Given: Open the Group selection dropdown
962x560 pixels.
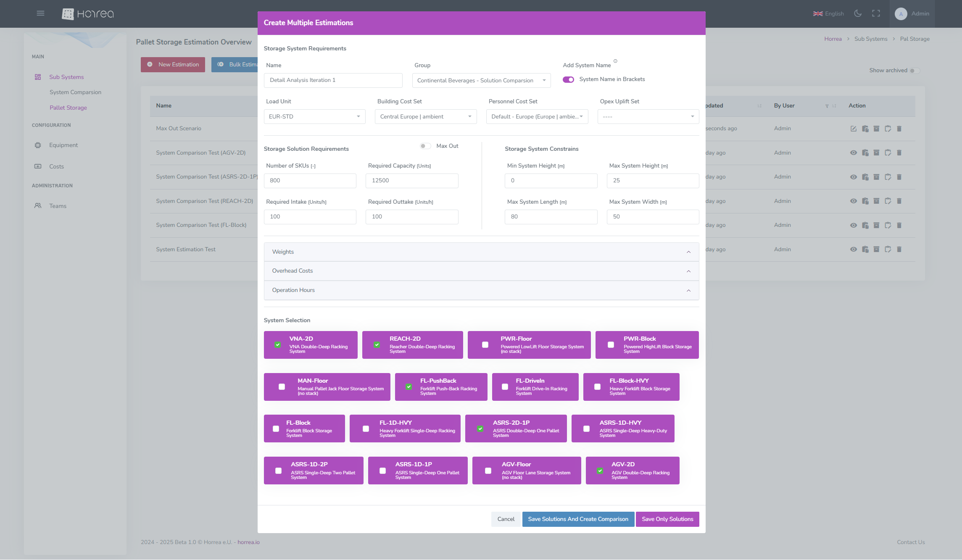Looking at the screenshot, I should (481, 80).
